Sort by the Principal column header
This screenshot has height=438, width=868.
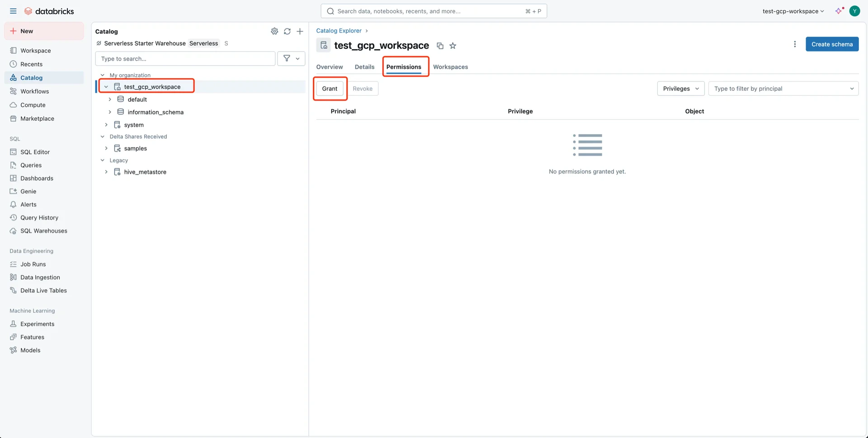pyautogui.click(x=343, y=111)
